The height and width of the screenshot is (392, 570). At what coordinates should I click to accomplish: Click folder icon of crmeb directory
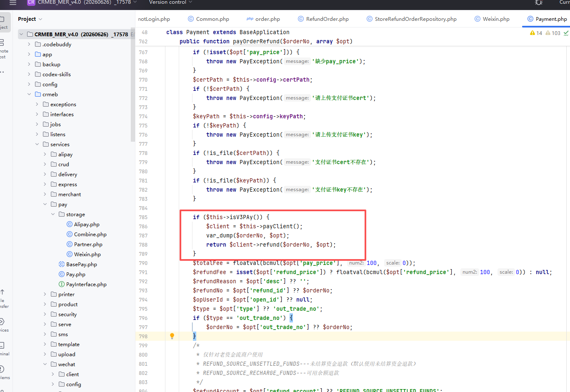pyautogui.click(x=38, y=94)
